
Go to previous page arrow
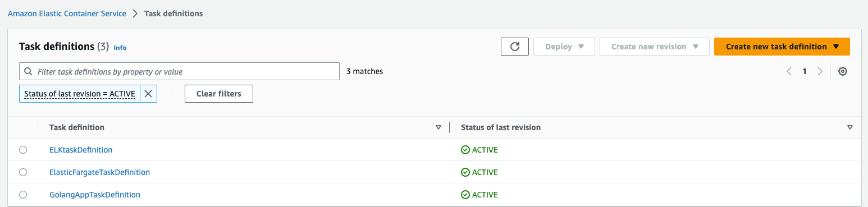(789, 71)
